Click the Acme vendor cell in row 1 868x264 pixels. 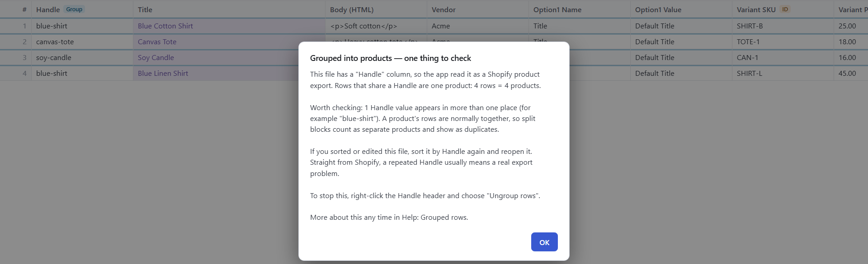(x=477, y=26)
